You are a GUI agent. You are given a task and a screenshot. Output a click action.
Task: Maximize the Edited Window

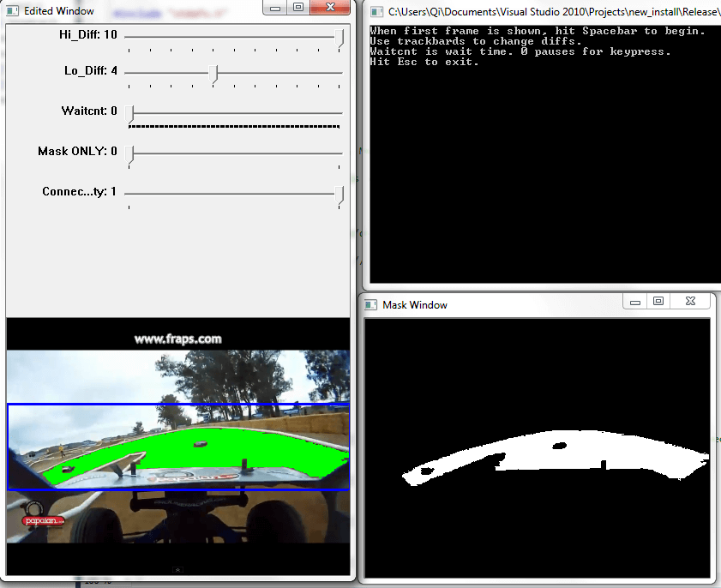(297, 8)
